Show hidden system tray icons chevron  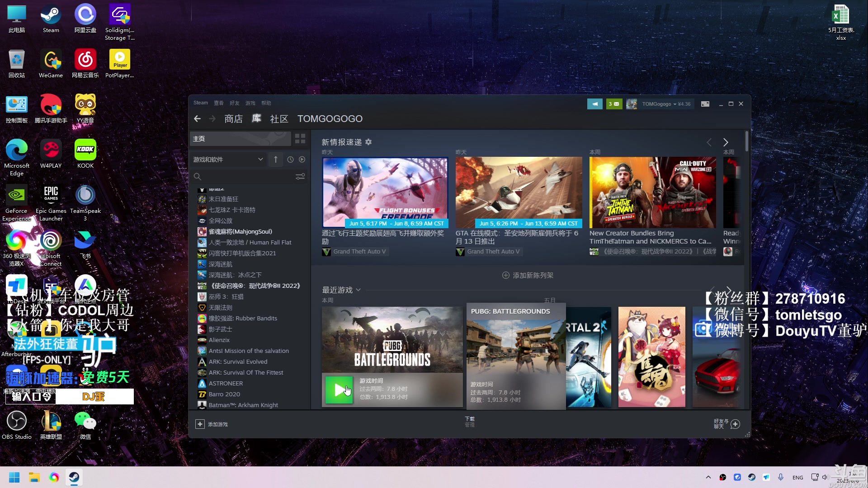coord(708,477)
